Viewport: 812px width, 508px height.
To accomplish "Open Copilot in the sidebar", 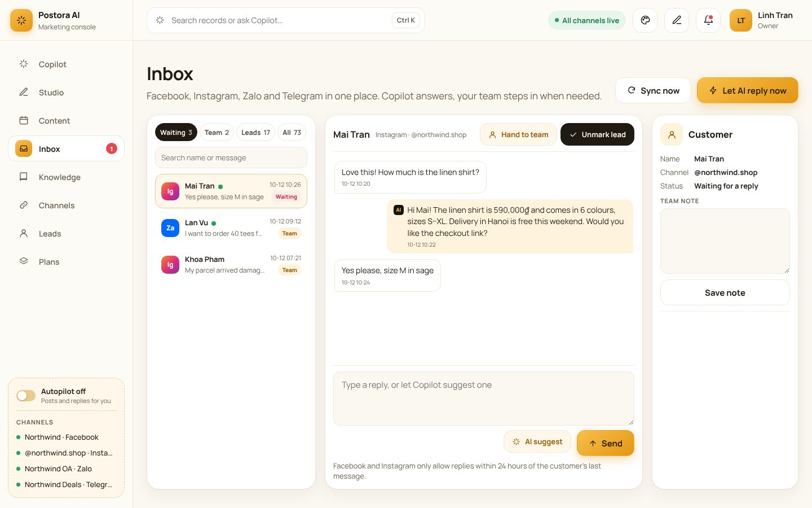I will click(67, 64).
